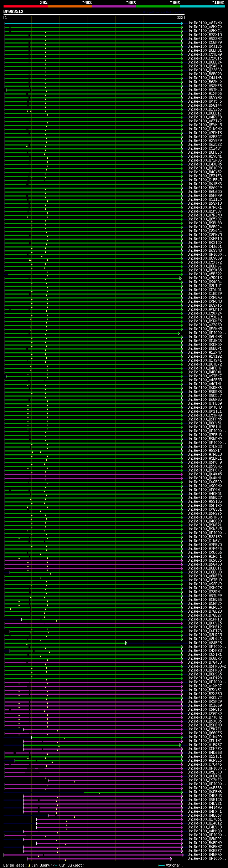
Task: Select label UniRef100_A1XM06
Action: click(204, 94)
